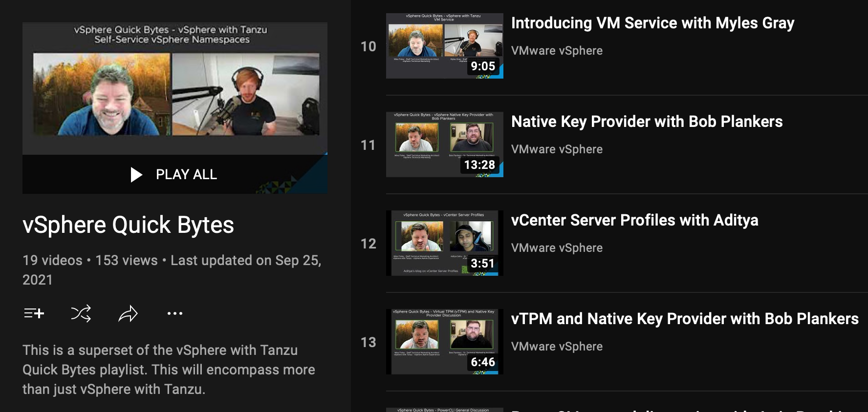
Task: Click playlist index number 12
Action: click(x=369, y=244)
